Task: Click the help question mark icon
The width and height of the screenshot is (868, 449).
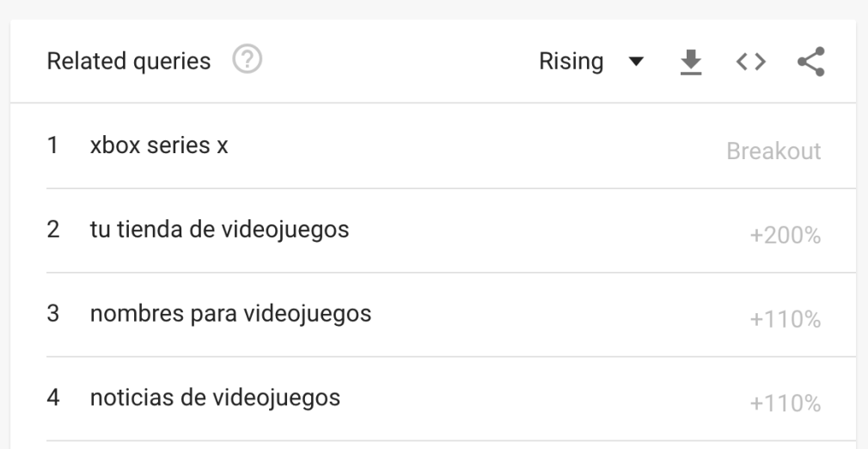Action: point(249,61)
